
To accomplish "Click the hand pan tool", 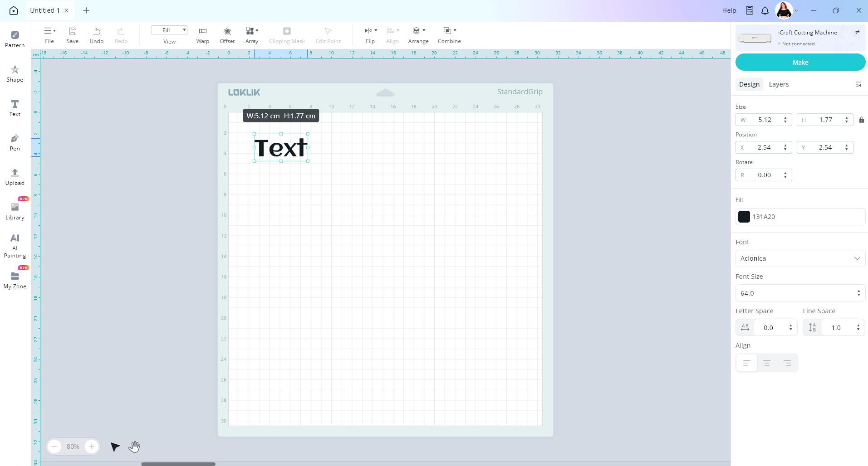I will [134, 447].
